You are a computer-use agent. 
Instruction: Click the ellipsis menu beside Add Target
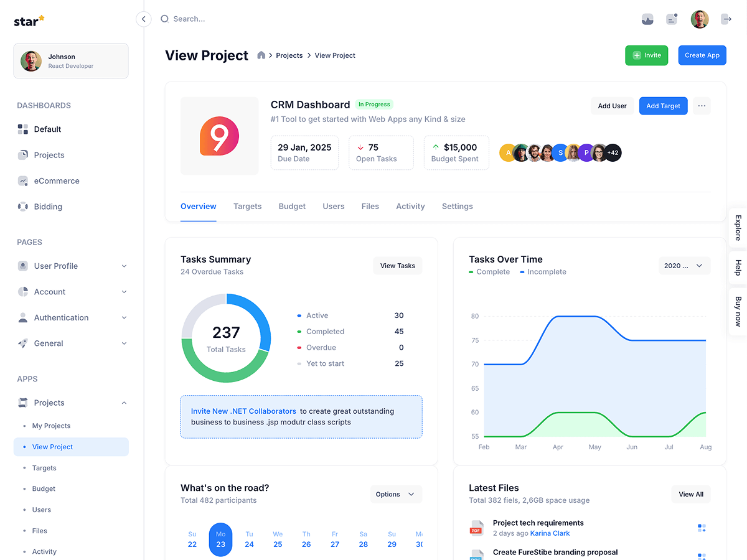[x=702, y=105]
